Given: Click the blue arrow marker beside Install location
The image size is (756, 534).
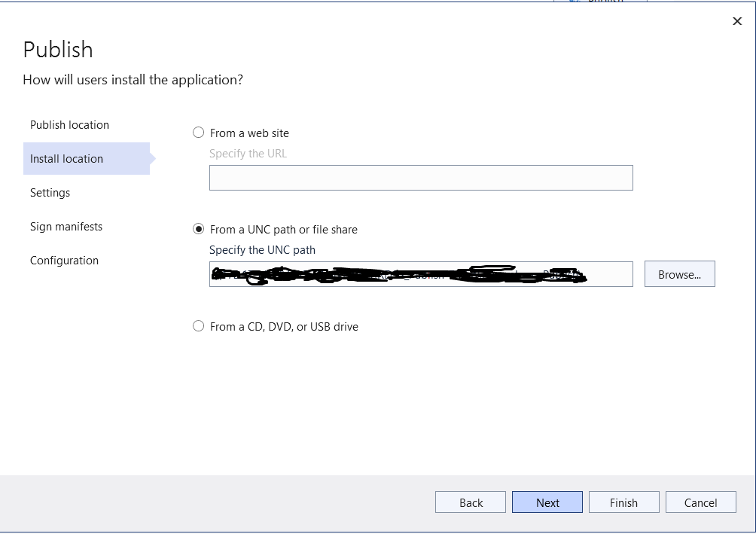Looking at the screenshot, I should point(153,159).
